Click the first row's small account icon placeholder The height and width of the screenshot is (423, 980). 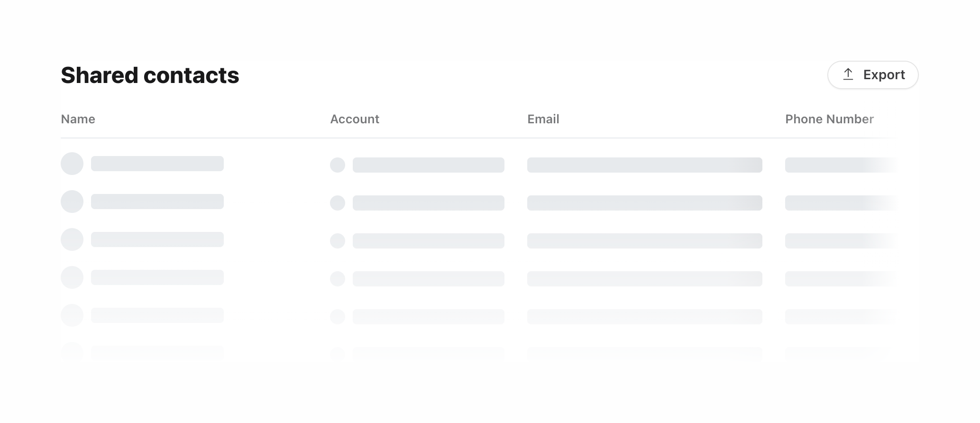338,165
